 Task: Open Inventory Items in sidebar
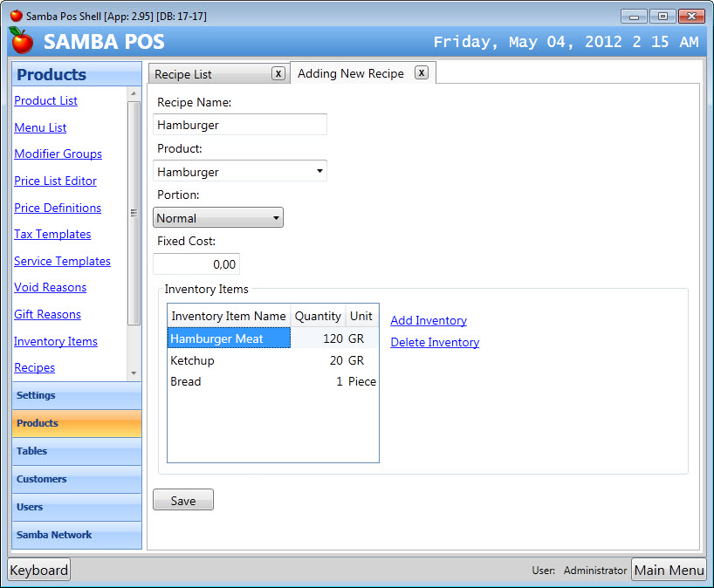point(56,341)
